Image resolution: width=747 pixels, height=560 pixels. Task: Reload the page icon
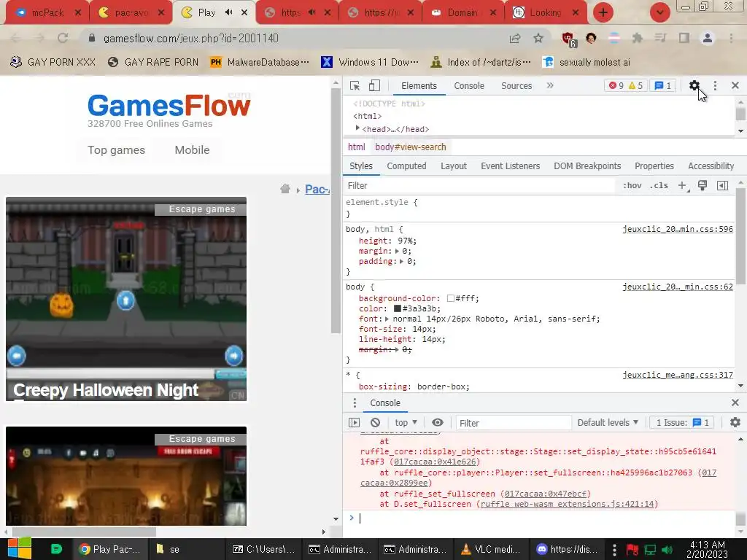point(63,38)
